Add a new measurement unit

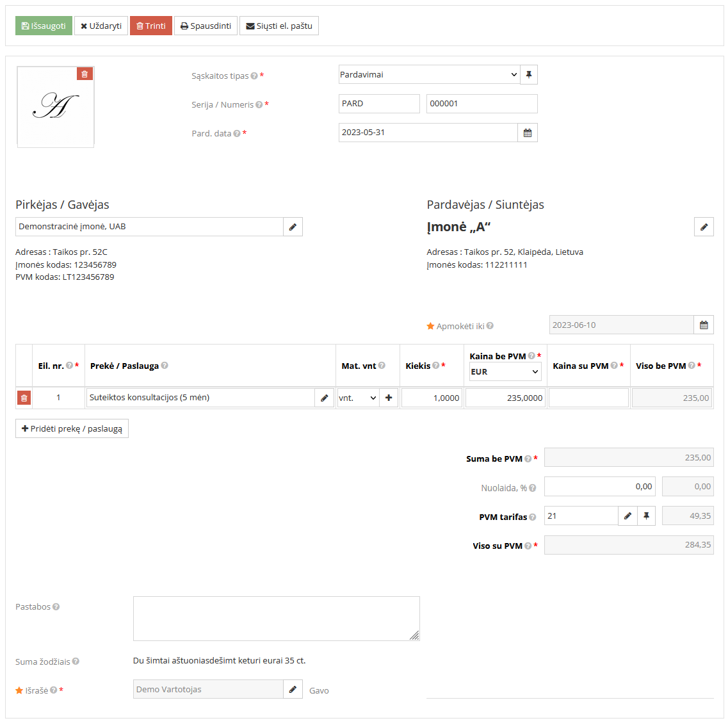pos(389,398)
